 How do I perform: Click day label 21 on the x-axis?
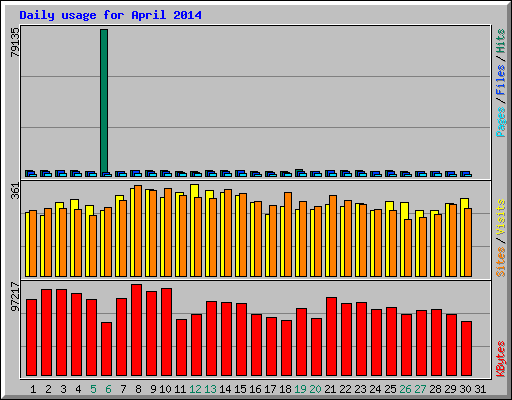coord(330,389)
